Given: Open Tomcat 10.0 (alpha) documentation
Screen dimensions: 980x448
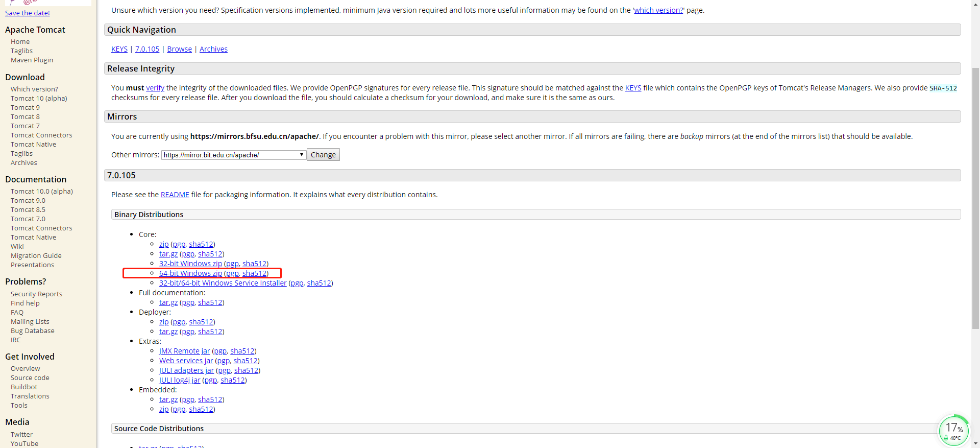Looking at the screenshot, I should pos(42,192).
